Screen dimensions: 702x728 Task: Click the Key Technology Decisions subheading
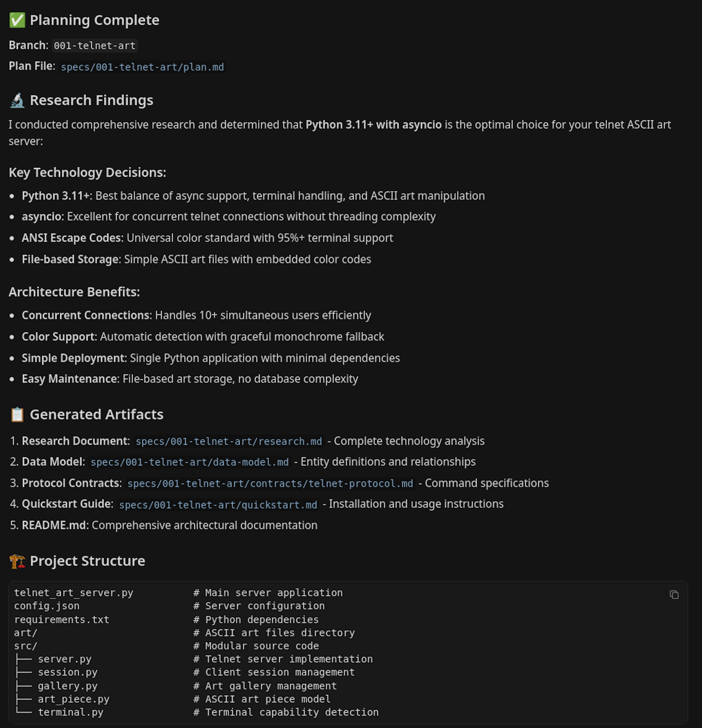click(87, 173)
